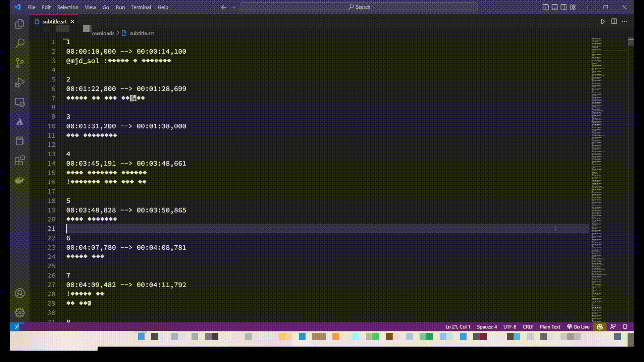
Task: Toggle Secondary Side Bar layout button
Action: (563, 7)
